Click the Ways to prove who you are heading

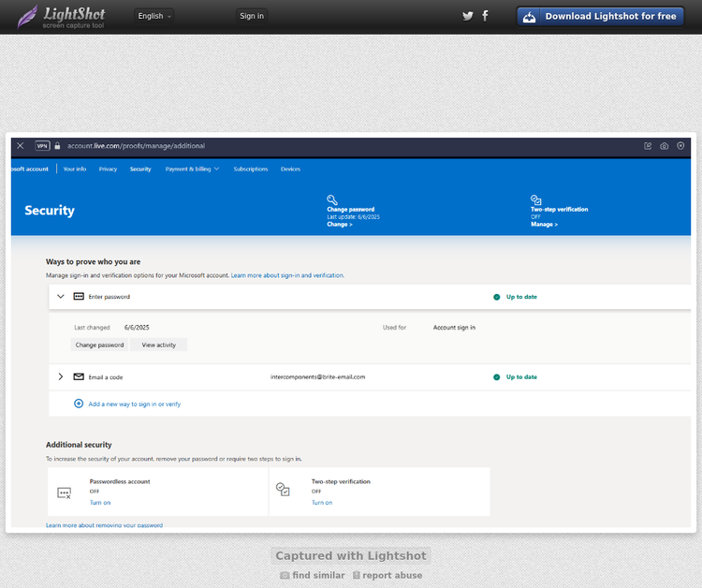point(93,261)
